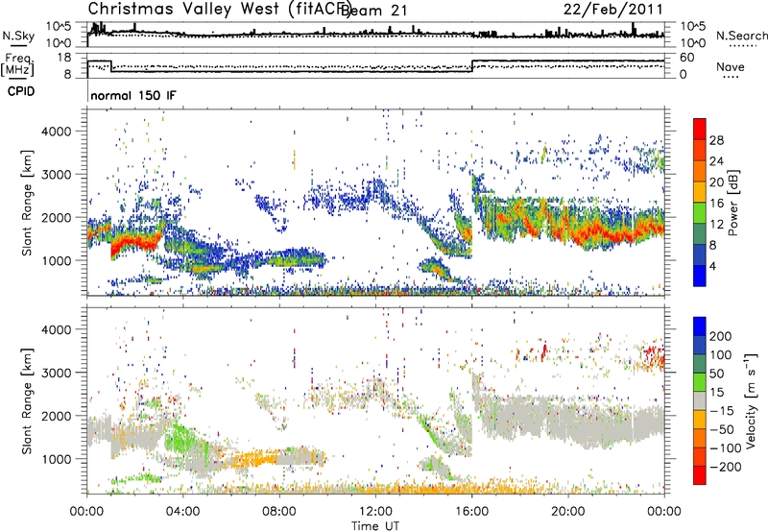Click the 'Christmas Valley West (fitACF)' plot title
768x532 pixels.
point(219,10)
